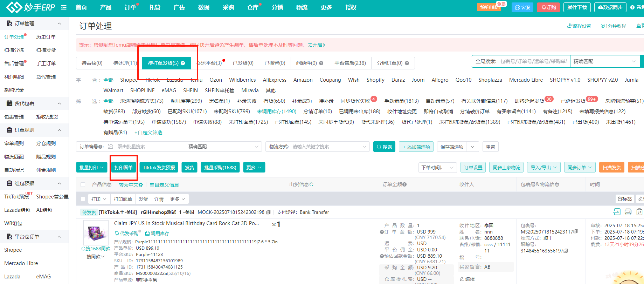The width and height of the screenshot is (644, 284).
Task: Copy tracking number 3148455163556197
Action: 566,251
